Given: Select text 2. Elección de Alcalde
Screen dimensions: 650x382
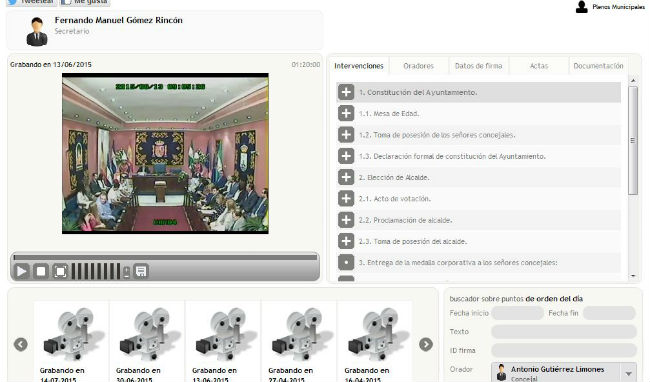Looking at the screenshot, I should tap(394, 177).
